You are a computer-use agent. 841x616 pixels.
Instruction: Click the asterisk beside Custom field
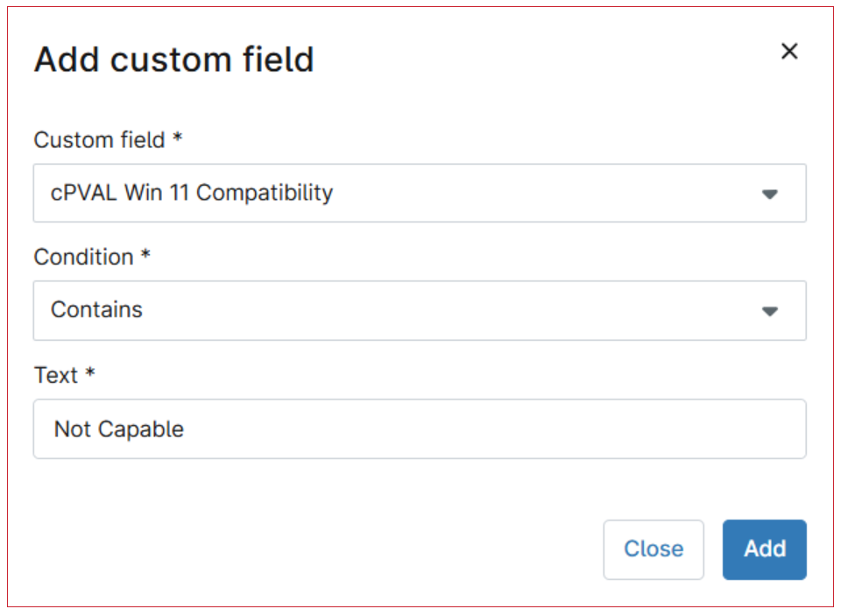pos(178,138)
